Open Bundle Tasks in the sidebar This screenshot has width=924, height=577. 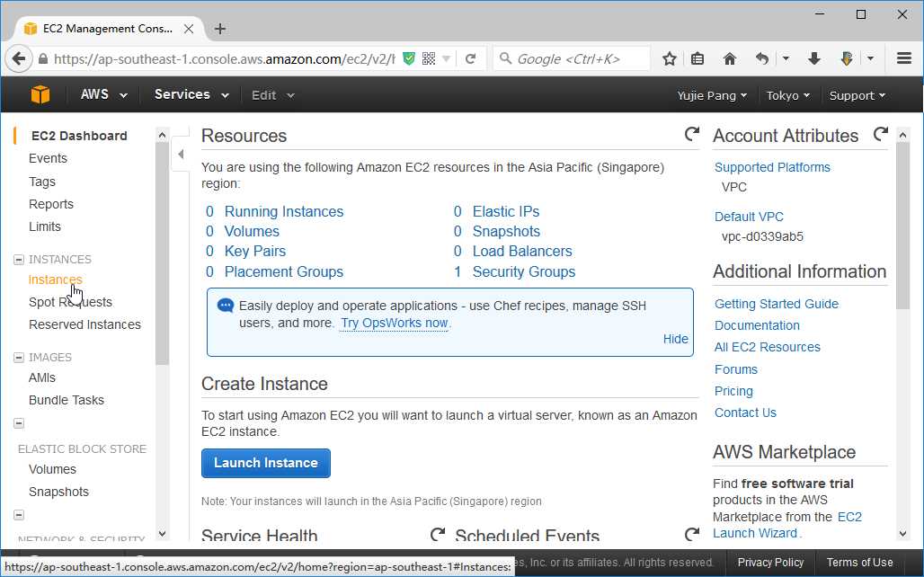coord(66,400)
